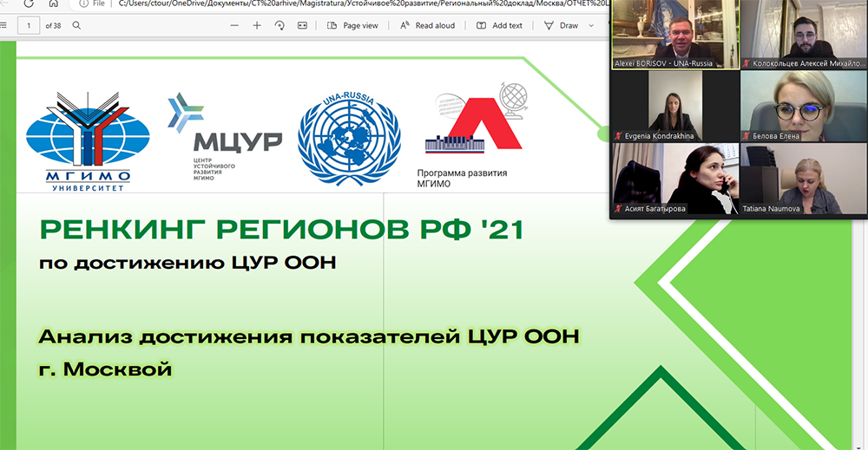868x450 pixels.
Task: Reload the page with the refresh icon
Action: (x=29, y=3)
